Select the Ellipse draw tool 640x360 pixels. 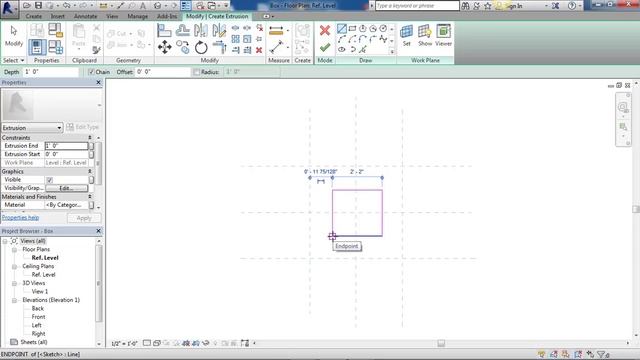click(x=342, y=49)
